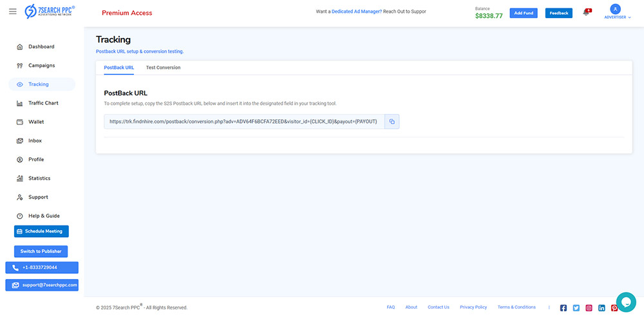This screenshot has width=644, height=319.
Task: Go to Dashboard in the sidebar
Action: (x=41, y=46)
